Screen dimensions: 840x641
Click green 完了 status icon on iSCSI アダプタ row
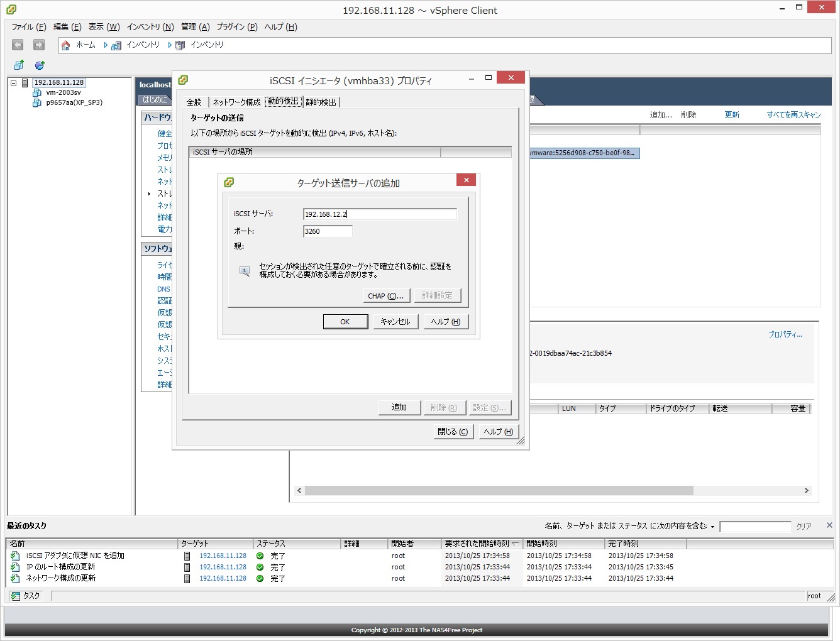260,556
